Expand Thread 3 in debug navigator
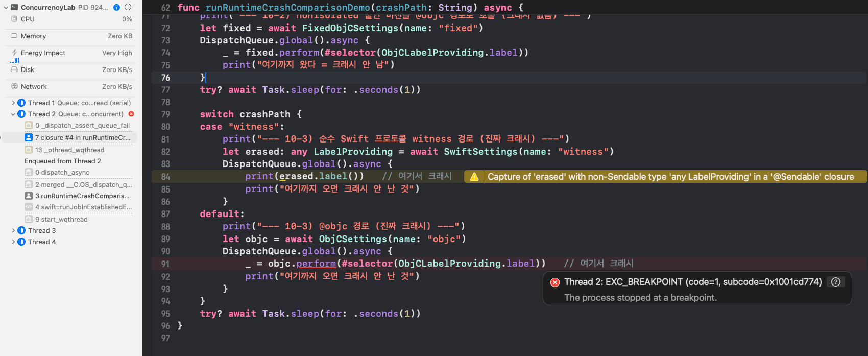The width and height of the screenshot is (868, 356). pyautogui.click(x=13, y=230)
